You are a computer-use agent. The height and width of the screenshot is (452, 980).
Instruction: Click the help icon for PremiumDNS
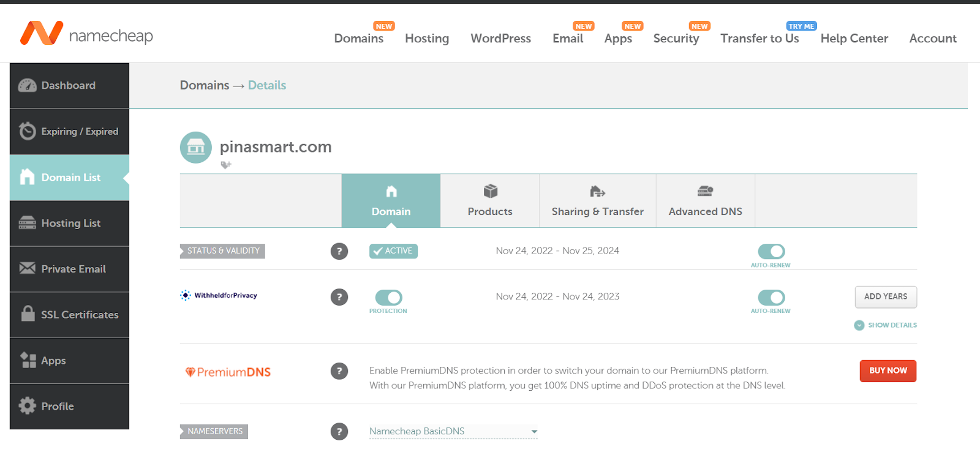pos(339,371)
